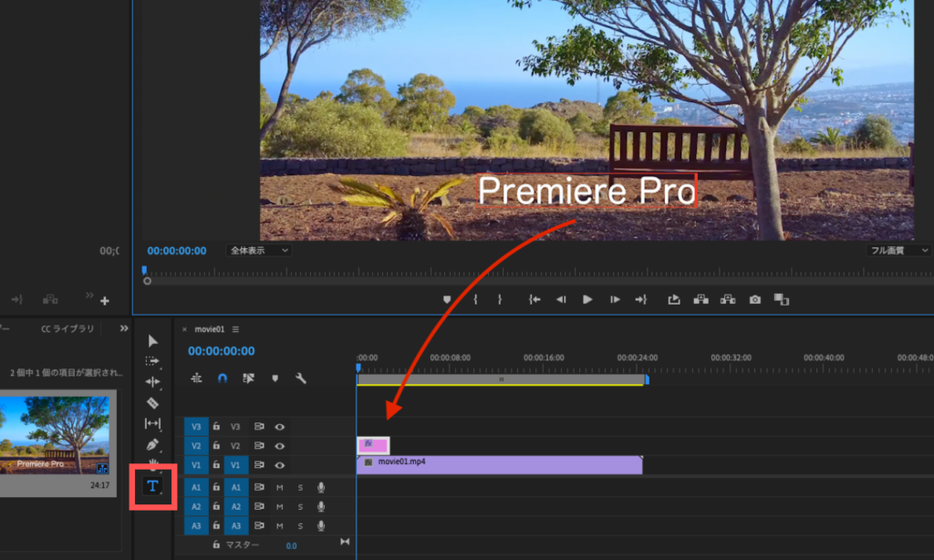This screenshot has width=934, height=560.
Task: Close the movie01 sequence tab
Action: click(x=184, y=329)
